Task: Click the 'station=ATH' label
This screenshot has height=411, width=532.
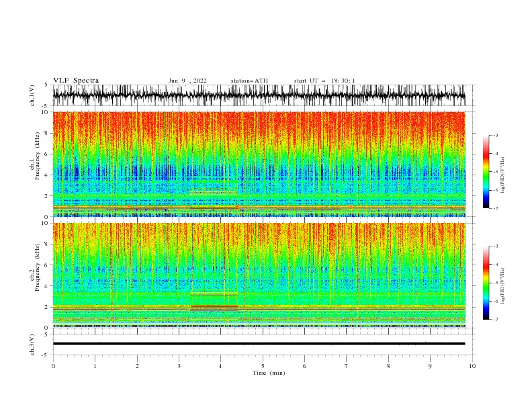Action: click(x=249, y=81)
